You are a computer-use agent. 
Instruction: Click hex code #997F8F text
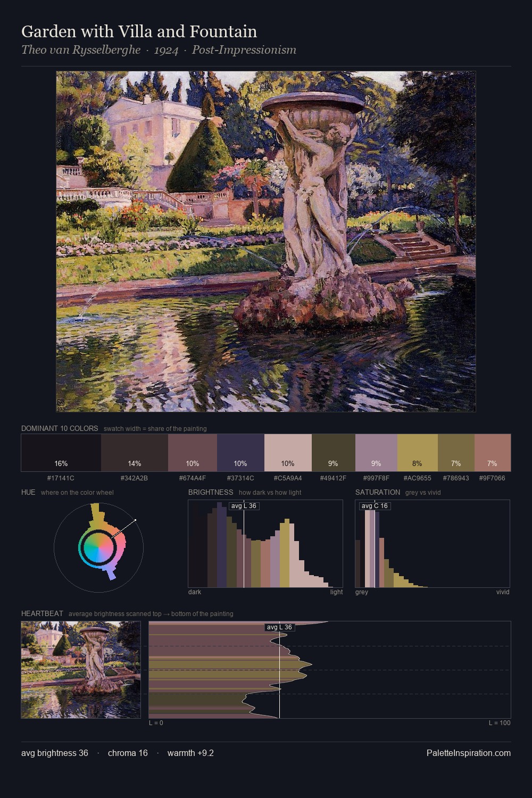[376, 478]
